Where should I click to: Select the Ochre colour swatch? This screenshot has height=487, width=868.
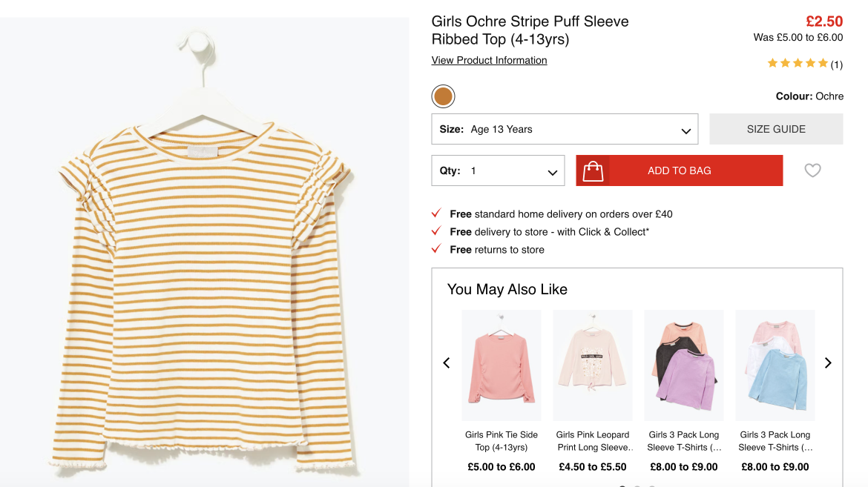(x=443, y=96)
